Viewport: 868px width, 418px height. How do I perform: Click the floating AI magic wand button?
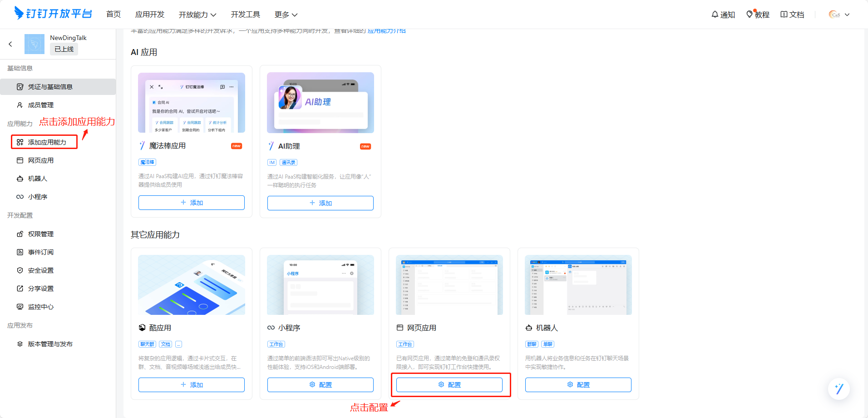[x=838, y=389]
